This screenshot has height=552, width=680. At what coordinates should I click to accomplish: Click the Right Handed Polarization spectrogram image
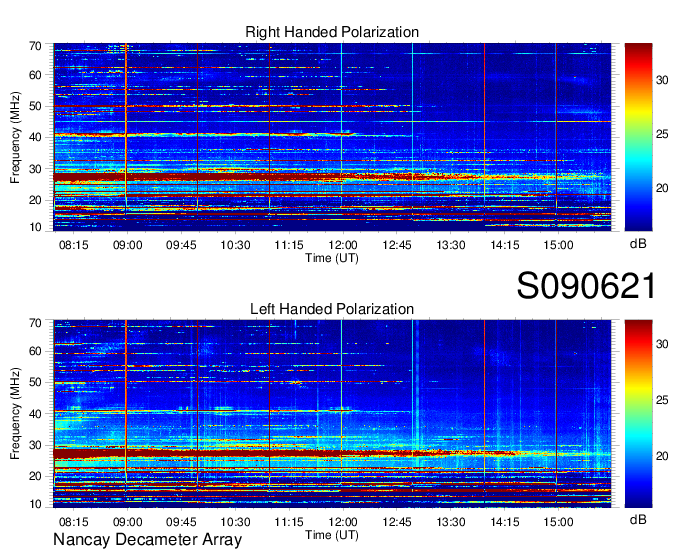point(332,137)
